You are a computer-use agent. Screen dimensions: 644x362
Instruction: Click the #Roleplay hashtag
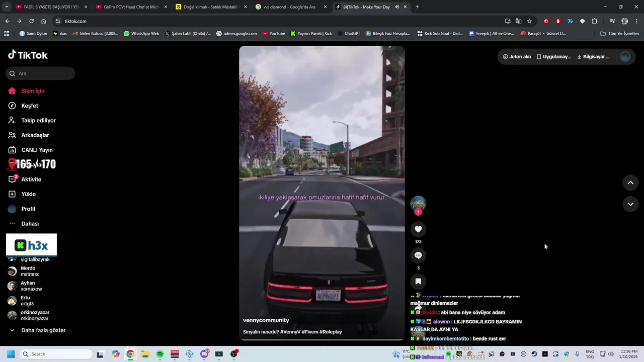331,332
